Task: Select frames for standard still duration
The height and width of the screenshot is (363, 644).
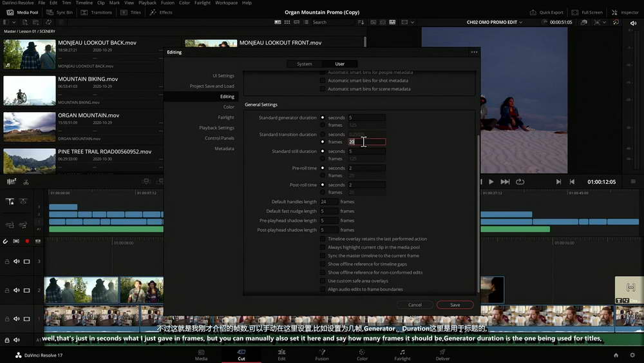Action: click(x=323, y=159)
